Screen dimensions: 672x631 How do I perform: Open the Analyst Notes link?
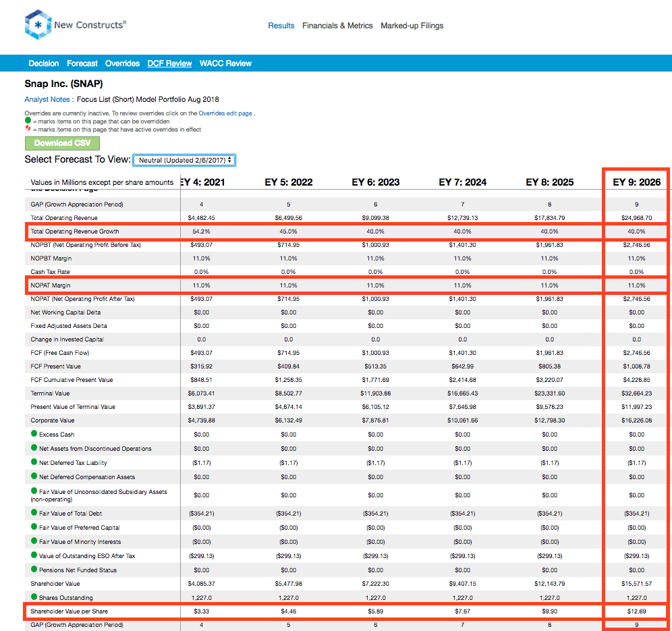[x=47, y=99]
